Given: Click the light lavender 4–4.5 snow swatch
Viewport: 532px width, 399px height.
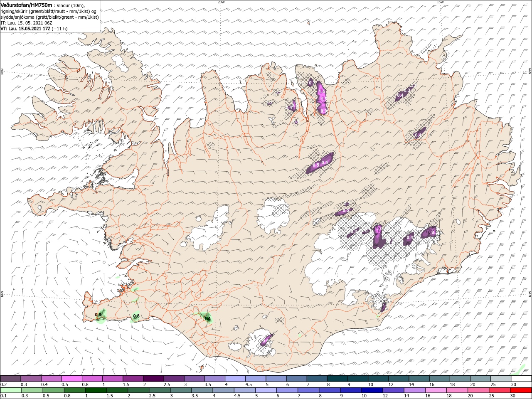Looking at the screenshot, I should click(x=235, y=379).
